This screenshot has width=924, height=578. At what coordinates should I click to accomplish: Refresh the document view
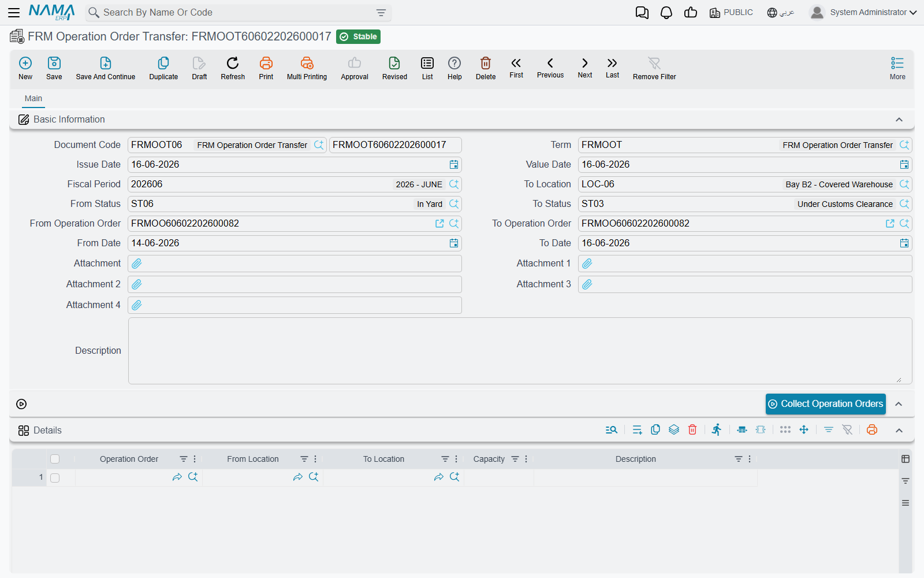233,68
